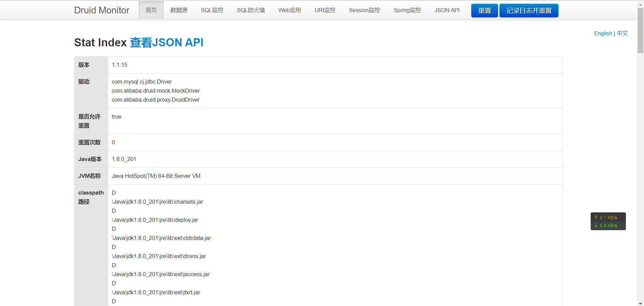
Task: Click the reset count value 0
Action: click(113, 142)
